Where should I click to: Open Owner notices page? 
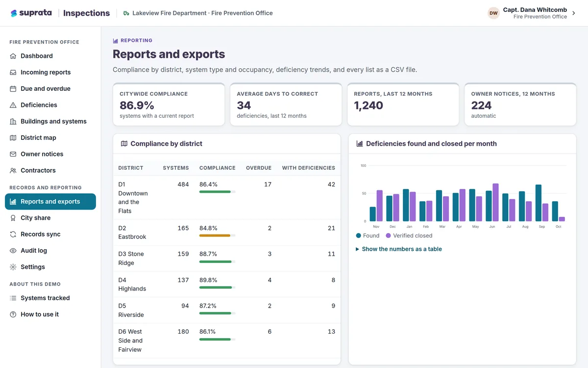click(50, 154)
